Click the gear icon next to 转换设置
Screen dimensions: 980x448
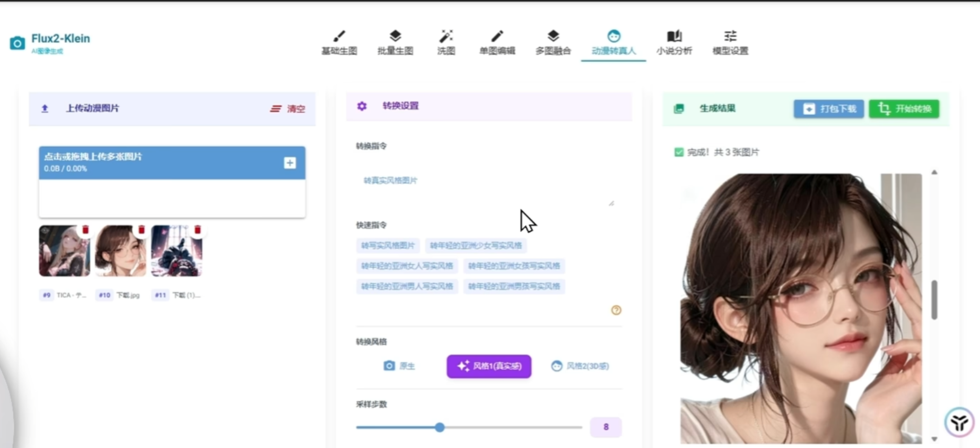coord(362,106)
